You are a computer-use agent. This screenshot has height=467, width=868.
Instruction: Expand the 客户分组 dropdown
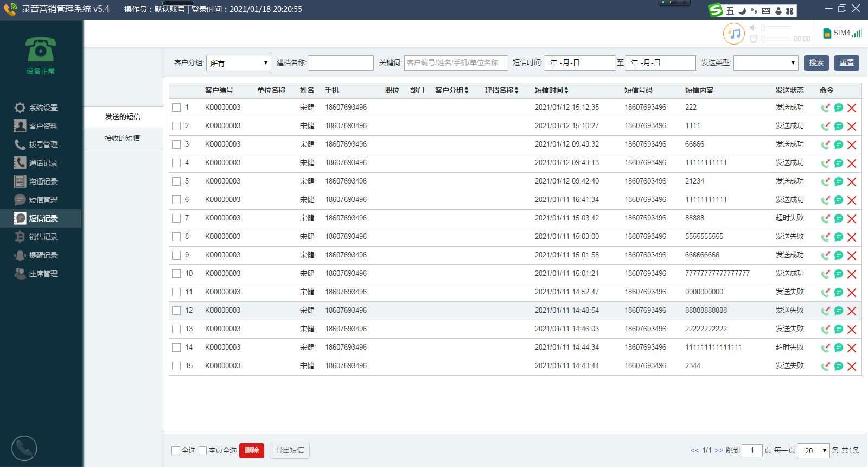(238, 63)
